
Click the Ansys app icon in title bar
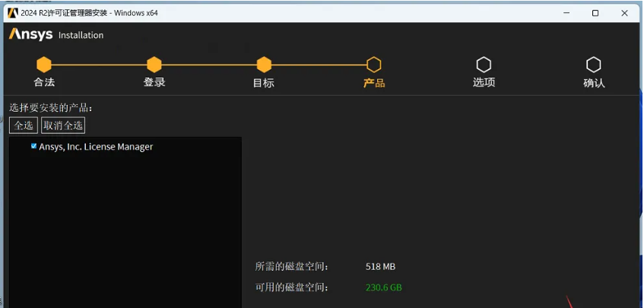coord(12,12)
